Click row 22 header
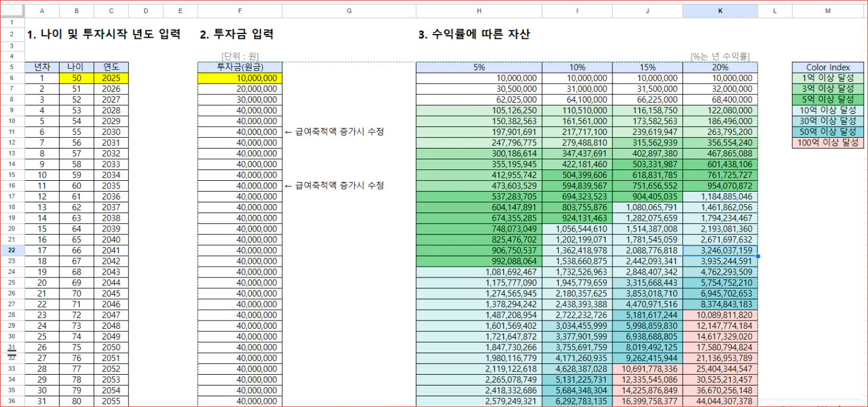 coord(12,251)
